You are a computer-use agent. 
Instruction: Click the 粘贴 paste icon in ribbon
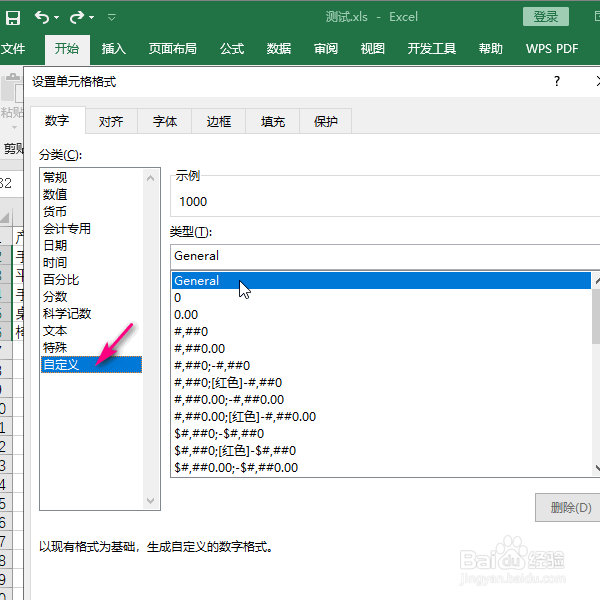tap(12, 89)
